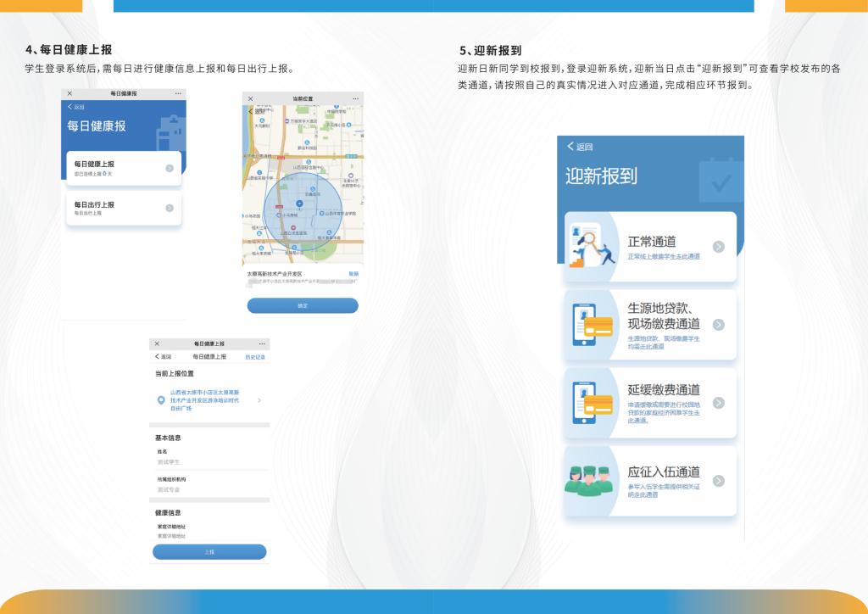Open arrow on 应征入伍通道 card

pyautogui.click(x=718, y=481)
